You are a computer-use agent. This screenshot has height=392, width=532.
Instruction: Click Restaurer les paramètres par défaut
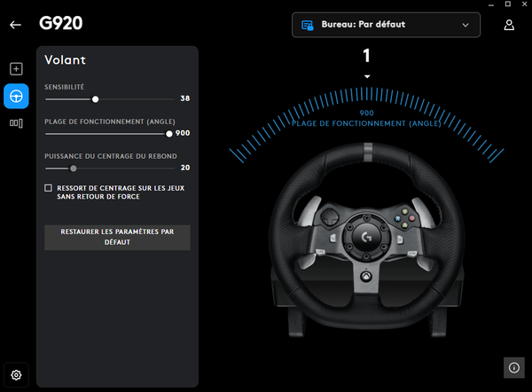tap(117, 237)
